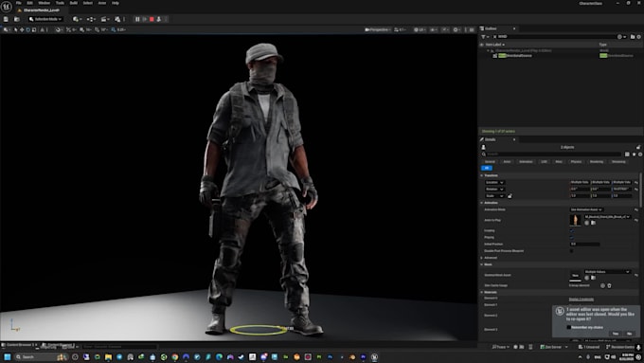Select the translate (move) gizmo tool
The height and width of the screenshot is (363, 644).
point(22,29)
